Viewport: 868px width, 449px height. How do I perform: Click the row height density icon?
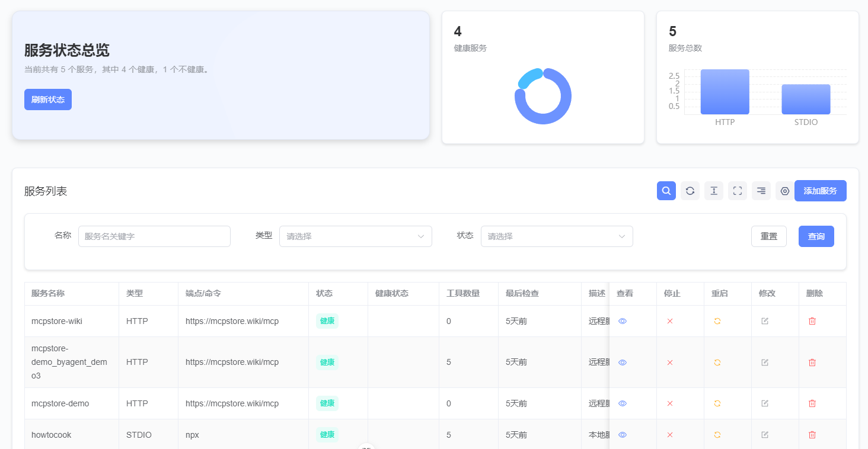(x=714, y=191)
